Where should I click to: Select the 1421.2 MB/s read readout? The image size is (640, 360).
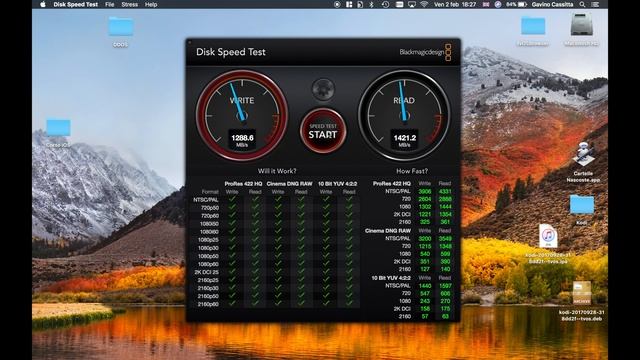(x=404, y=140)
